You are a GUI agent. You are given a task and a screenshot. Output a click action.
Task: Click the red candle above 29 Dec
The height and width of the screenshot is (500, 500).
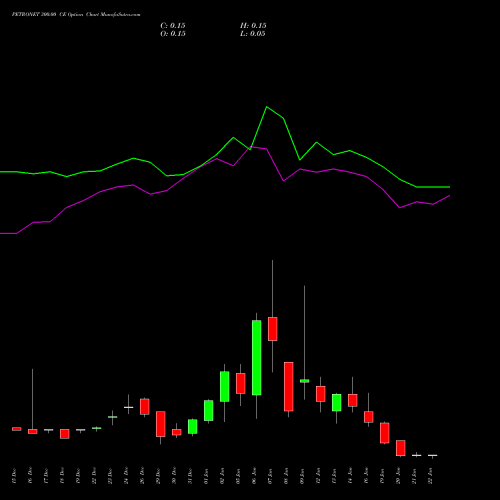coord(161,424)
